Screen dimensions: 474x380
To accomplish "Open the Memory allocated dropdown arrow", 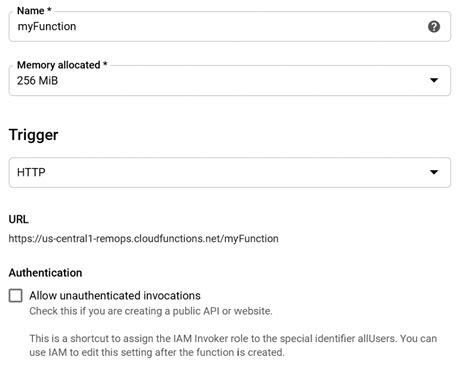I will click(434, 80).
